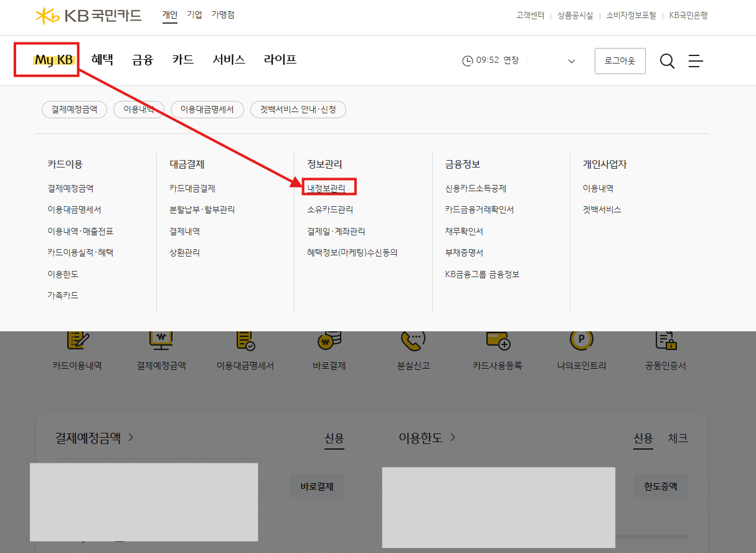The height and width of the screenshot is (553, 756).
Task: Open the 분실신고 phone icon
Action: pyautogui.click(x=413, y=339)
